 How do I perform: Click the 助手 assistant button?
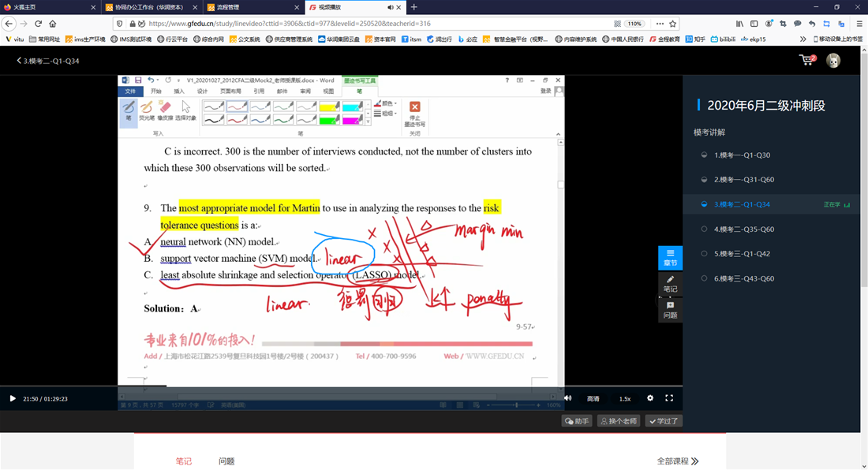click(576, 421)
